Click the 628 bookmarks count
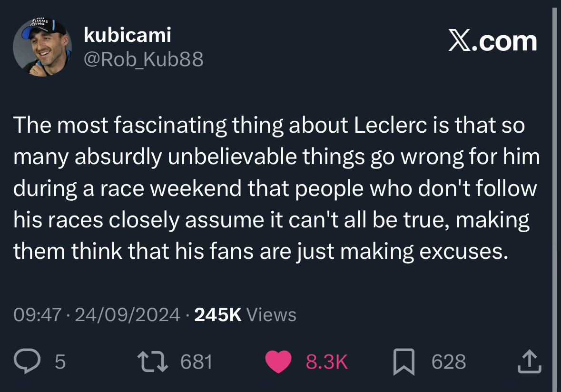The width and height of the screenshot is (561, 392). point(449,362)
